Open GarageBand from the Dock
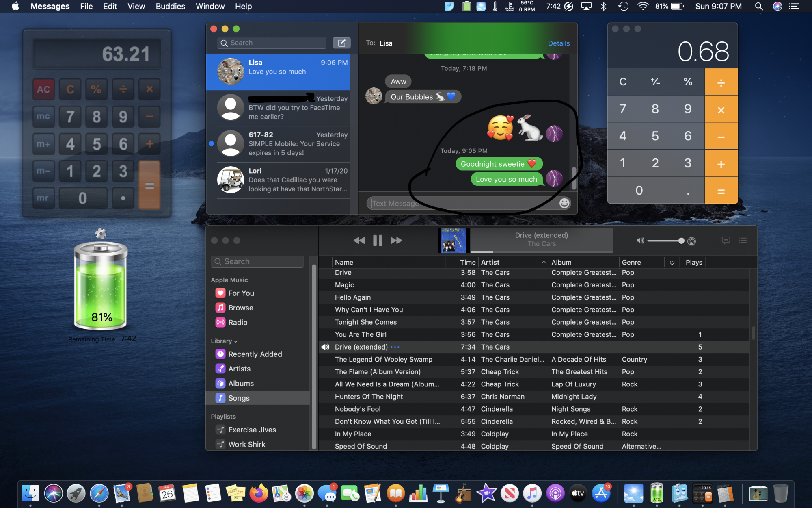Image resolution: width=812 pixels, height=508 pixels. 464,493
